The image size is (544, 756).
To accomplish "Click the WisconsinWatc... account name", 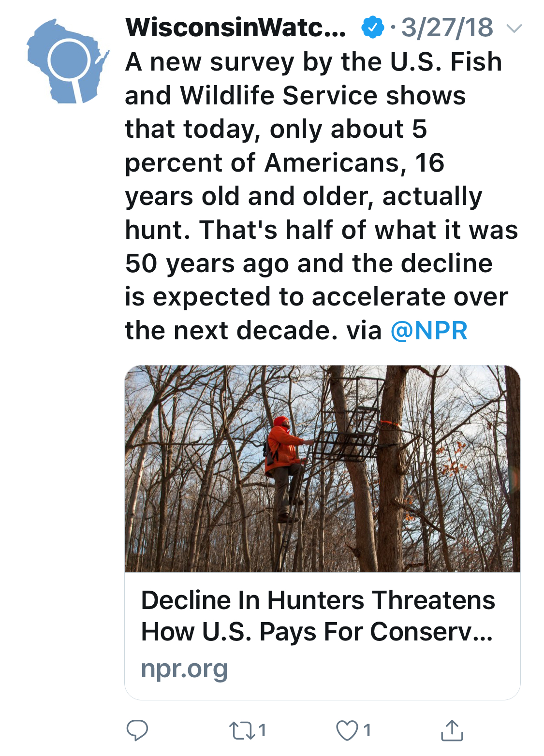I will [x=235, y=28].
